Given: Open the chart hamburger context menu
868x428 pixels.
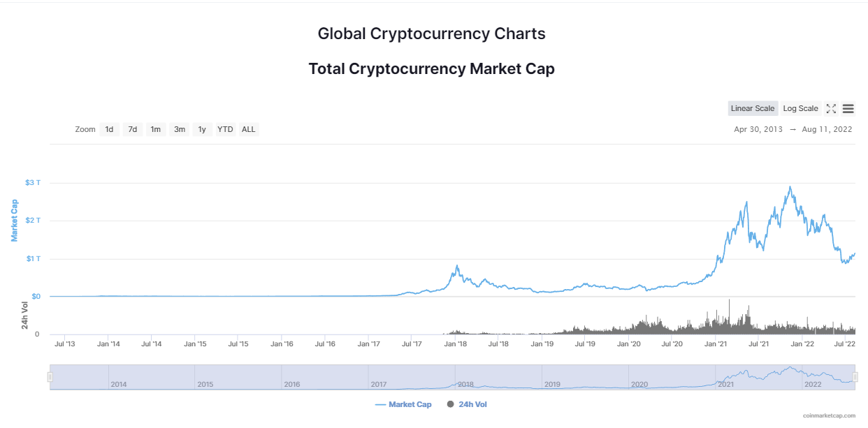Looking at the screenshot, I should 848,108.
